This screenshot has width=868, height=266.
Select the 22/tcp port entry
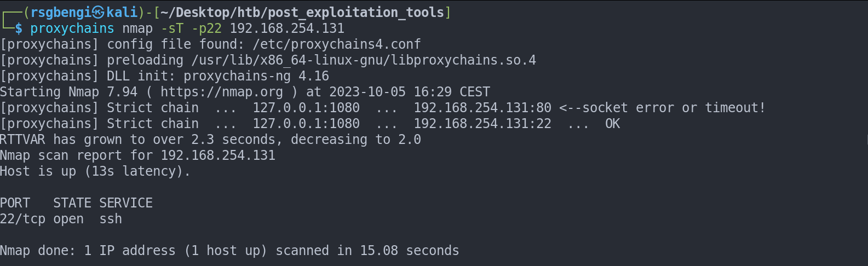click(x=22, y=219)
